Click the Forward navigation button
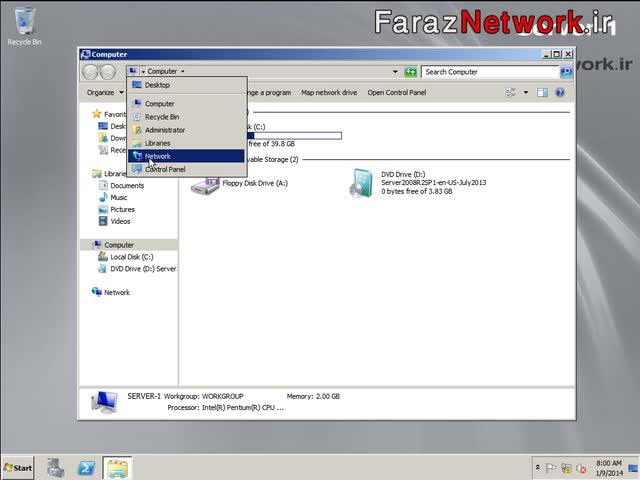 click(108, 72)
